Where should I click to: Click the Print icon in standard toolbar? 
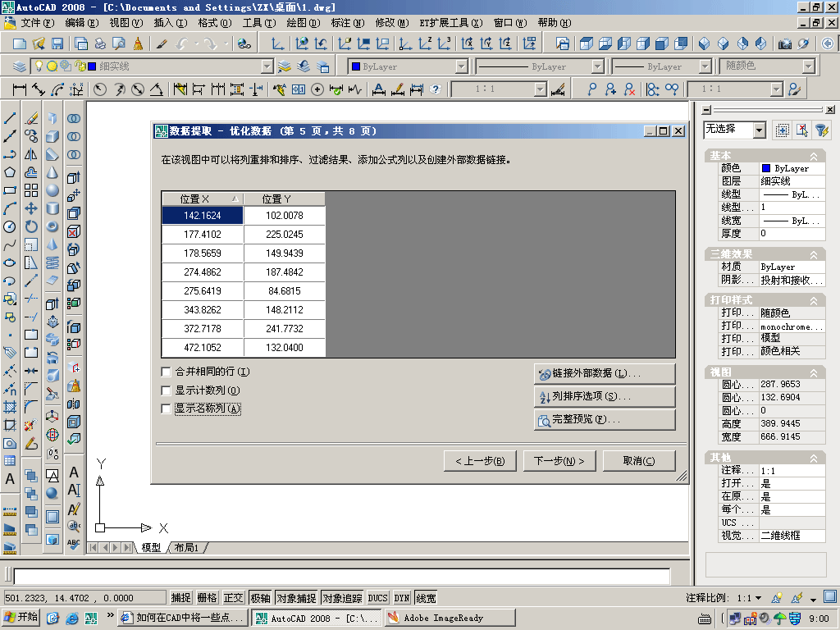pos(100,44)
